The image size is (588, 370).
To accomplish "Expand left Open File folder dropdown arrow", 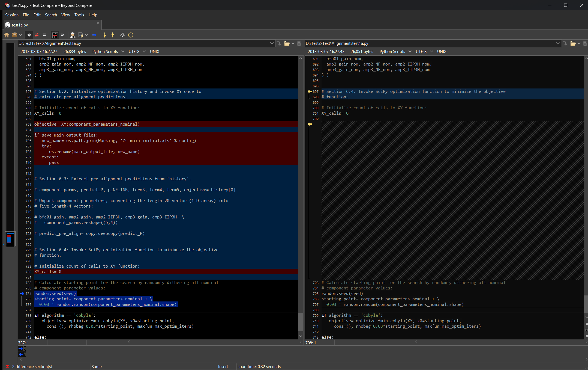I will click(293, 43).
